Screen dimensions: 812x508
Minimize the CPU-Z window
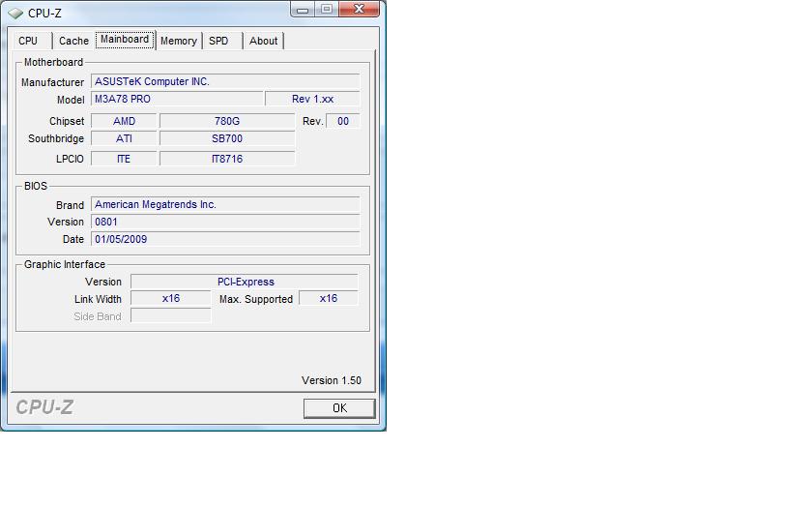tap(303, 10)
